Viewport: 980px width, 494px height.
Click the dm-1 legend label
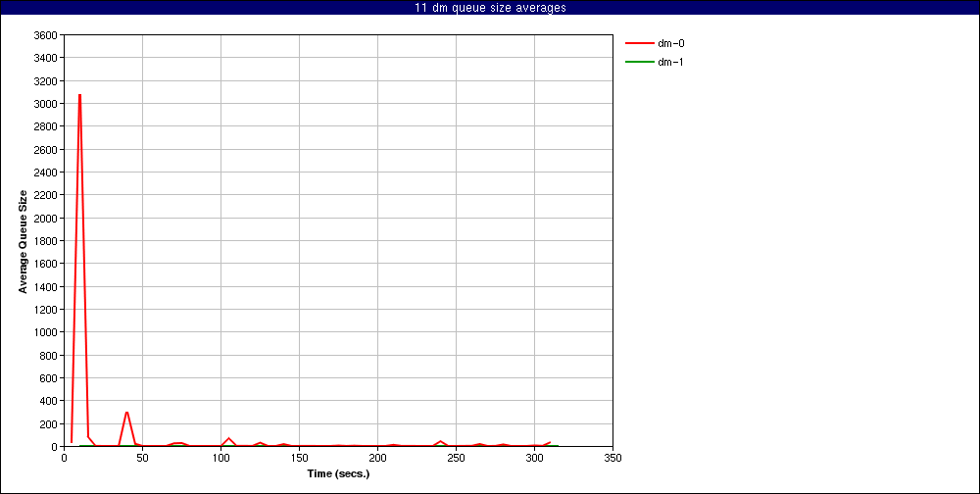670,62
